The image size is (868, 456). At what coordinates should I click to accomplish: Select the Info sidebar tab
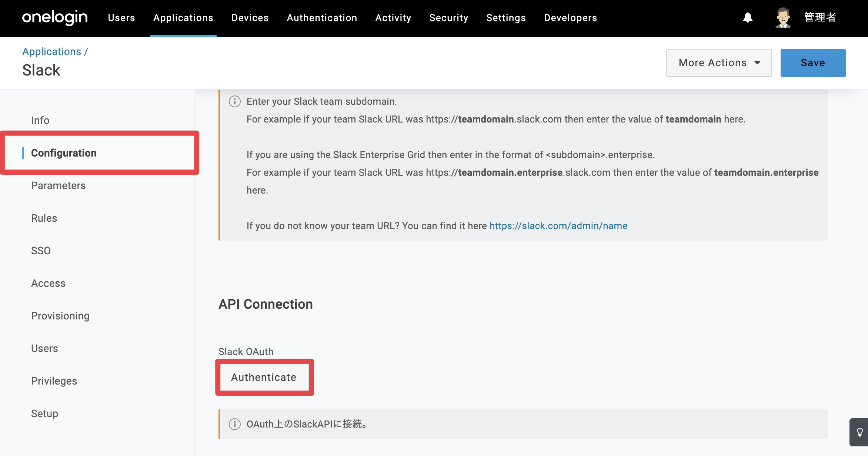pos(40,120)
